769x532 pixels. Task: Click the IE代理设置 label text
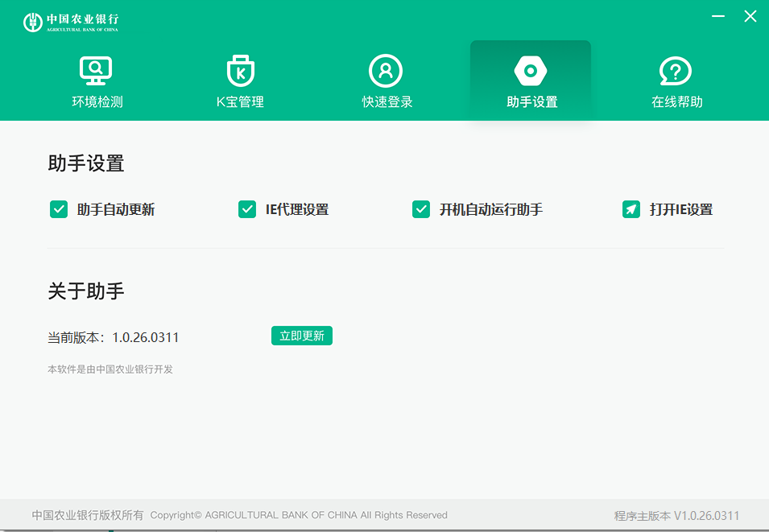pos(297,209)
